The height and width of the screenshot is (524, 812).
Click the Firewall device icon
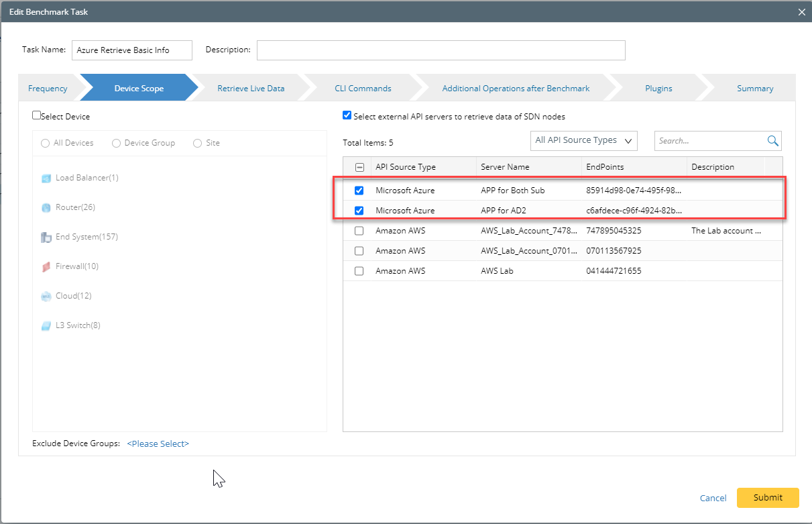point(46,267)
